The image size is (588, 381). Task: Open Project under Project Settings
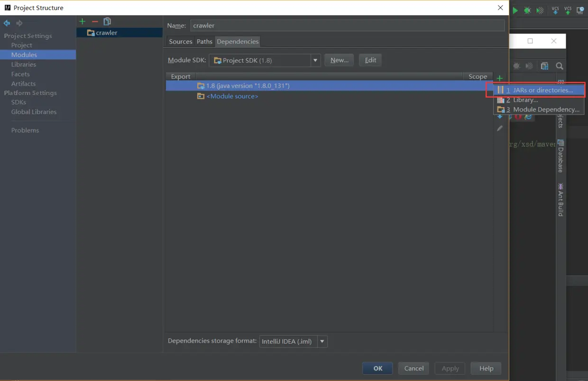pyautogui.click(x=22, y=45)
